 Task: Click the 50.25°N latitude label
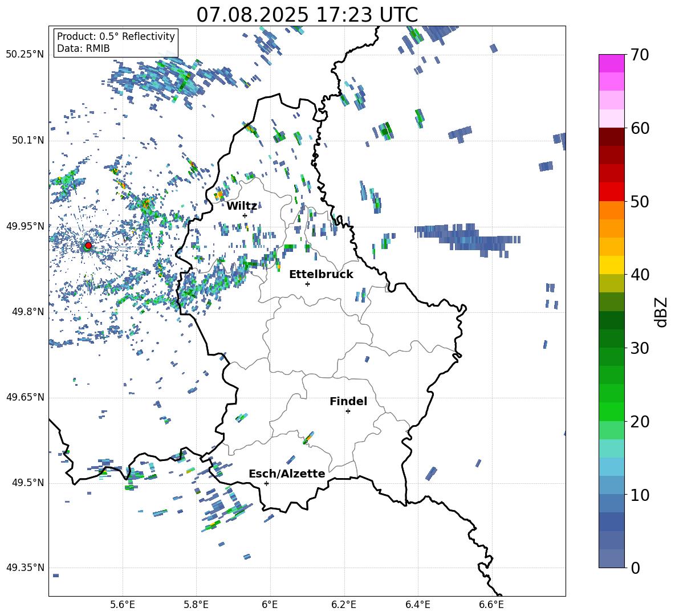click(25, 55)
